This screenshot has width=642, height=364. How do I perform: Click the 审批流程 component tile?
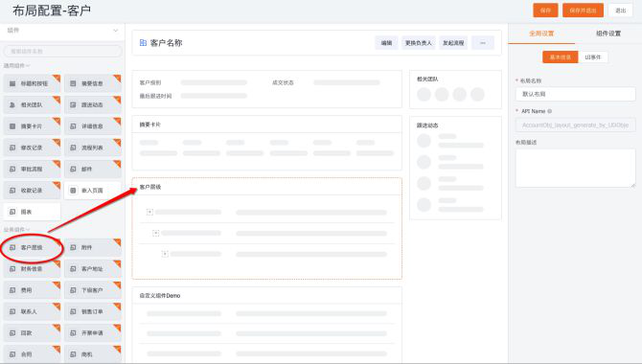point(32,169)
